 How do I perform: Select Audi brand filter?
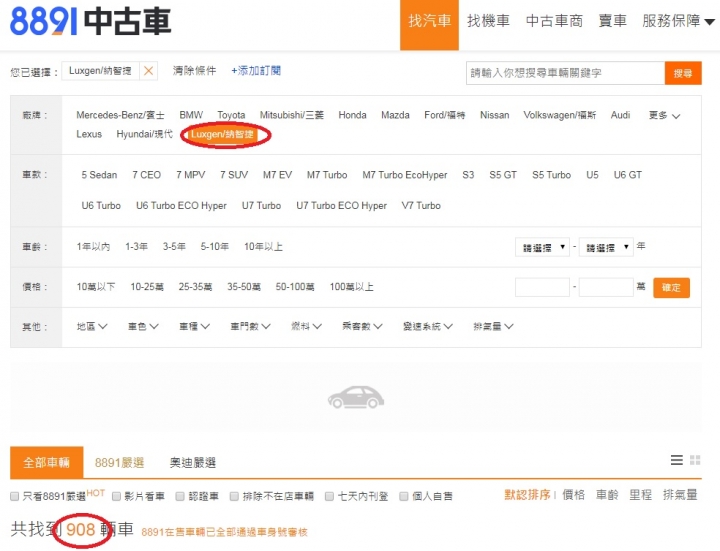click(620, 115)
